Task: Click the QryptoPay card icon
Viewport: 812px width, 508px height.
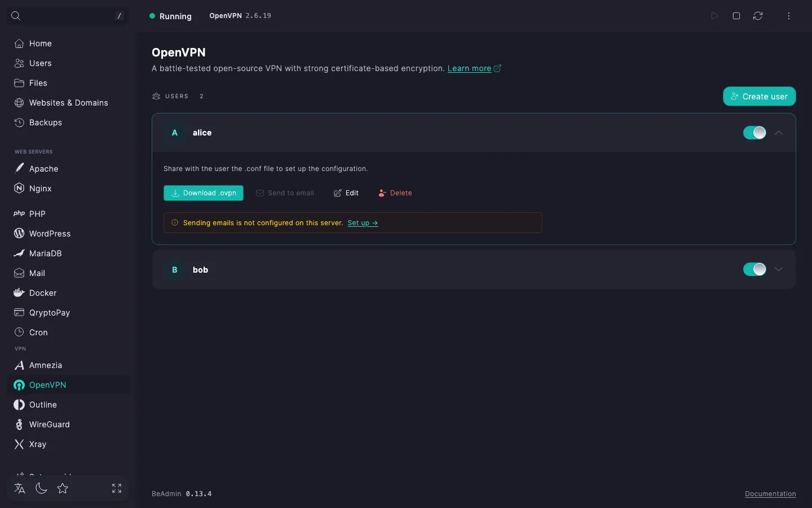Action: [x=19, y=313]
